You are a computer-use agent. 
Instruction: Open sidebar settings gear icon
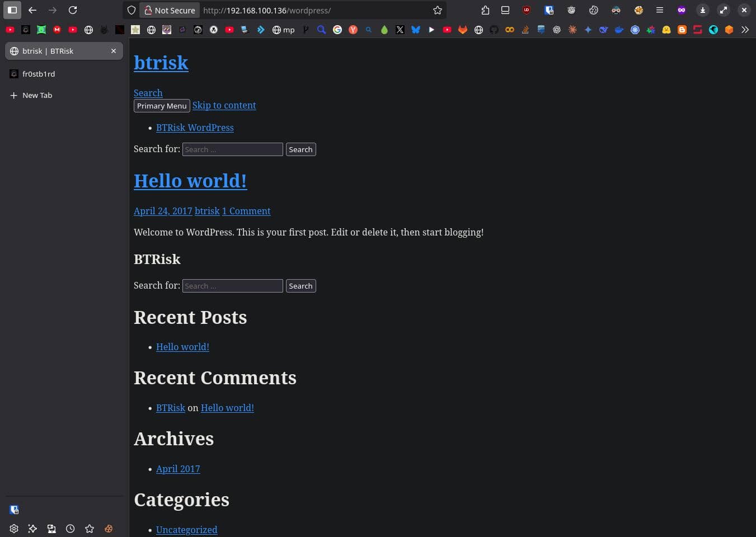(x=14, y=529)
